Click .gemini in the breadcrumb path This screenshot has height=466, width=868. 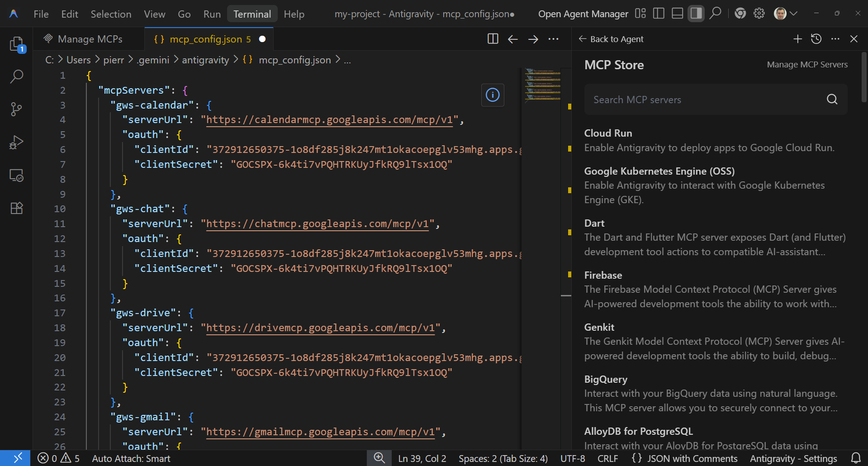click(153, 60)
